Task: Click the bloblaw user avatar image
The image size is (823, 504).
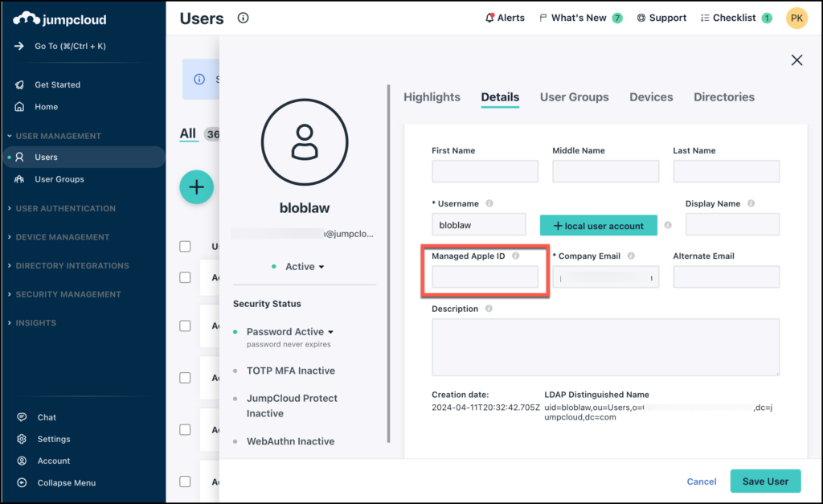Action: pyautogui.click(x=305, y=141)
